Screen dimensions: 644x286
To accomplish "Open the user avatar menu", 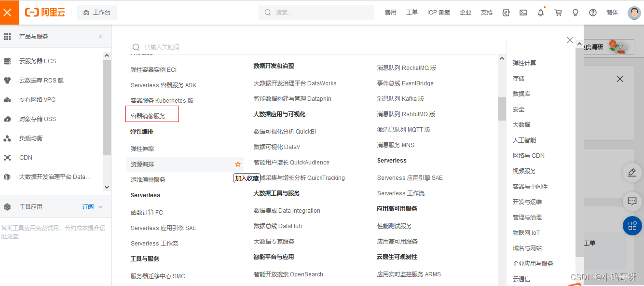I will click(x=634, y=13).
